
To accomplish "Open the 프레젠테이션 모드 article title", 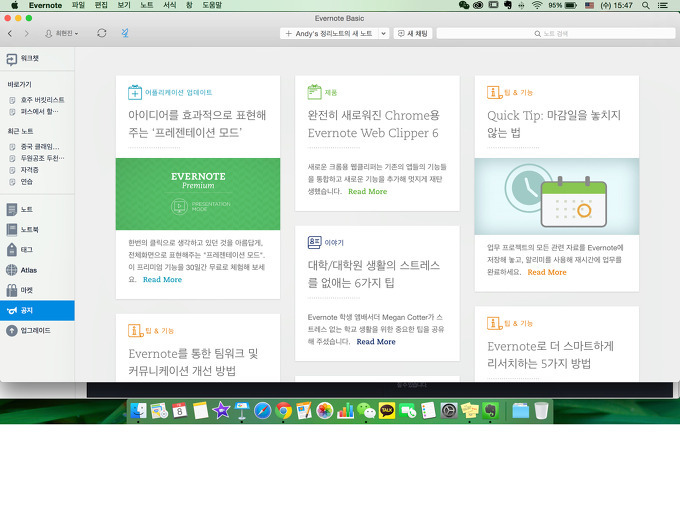I will pos(197,124).
